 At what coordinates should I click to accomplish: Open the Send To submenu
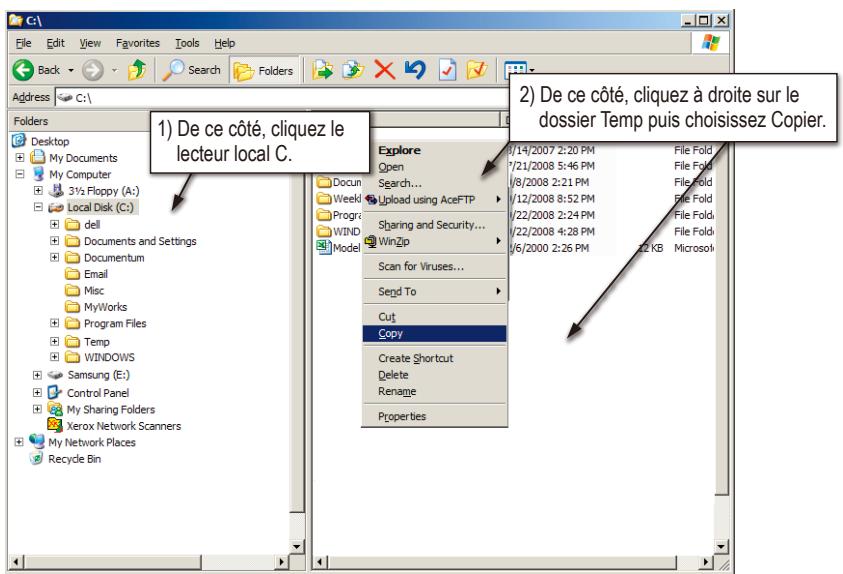[x=397, y=292]
